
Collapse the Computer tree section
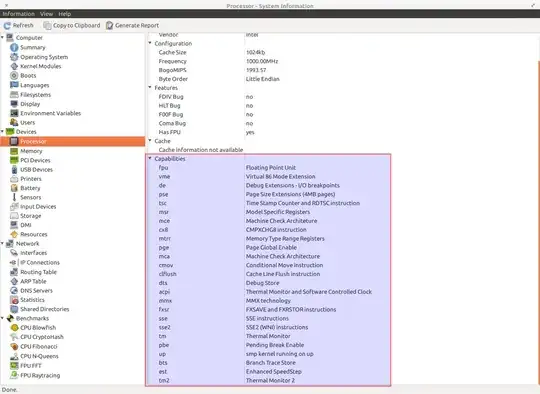2,37
